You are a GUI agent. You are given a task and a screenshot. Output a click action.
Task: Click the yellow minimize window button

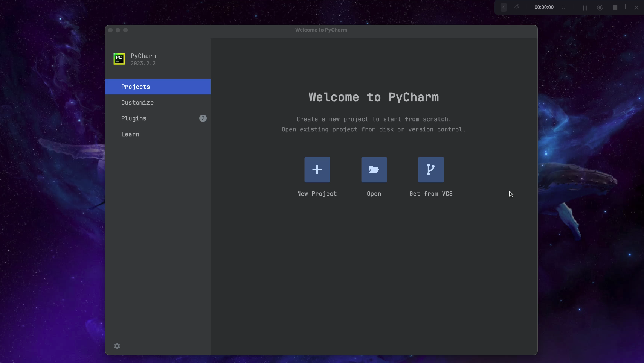118,30
